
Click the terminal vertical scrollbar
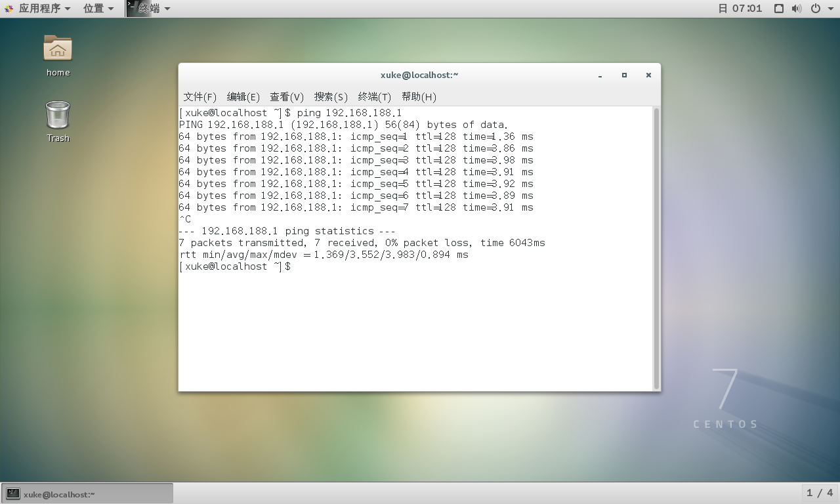pos(656,248)
